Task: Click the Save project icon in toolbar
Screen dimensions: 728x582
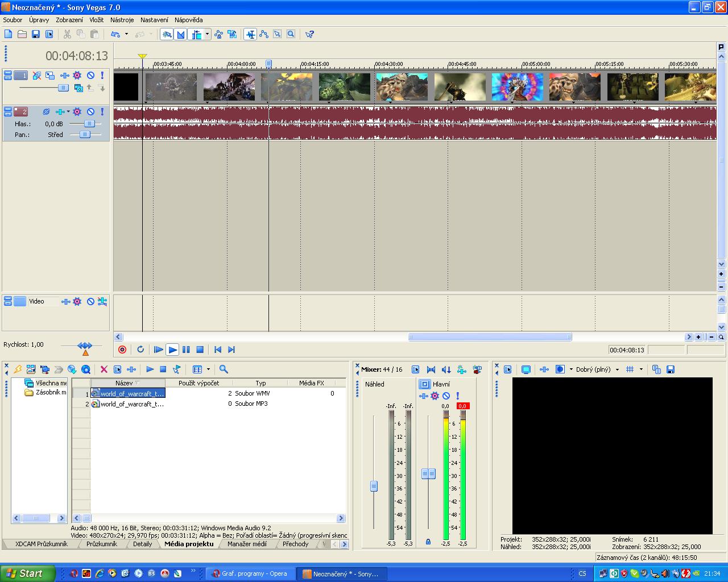Action: (x=35, y=34)
